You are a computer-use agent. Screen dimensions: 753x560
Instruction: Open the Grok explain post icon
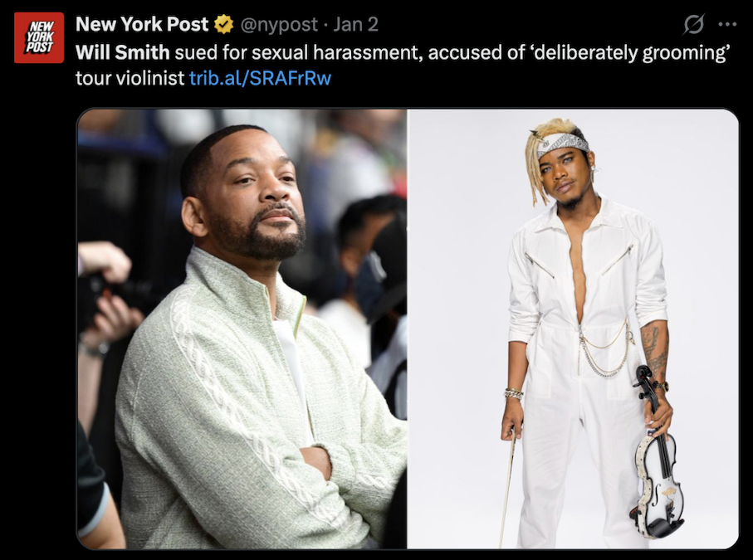(694, 24)
